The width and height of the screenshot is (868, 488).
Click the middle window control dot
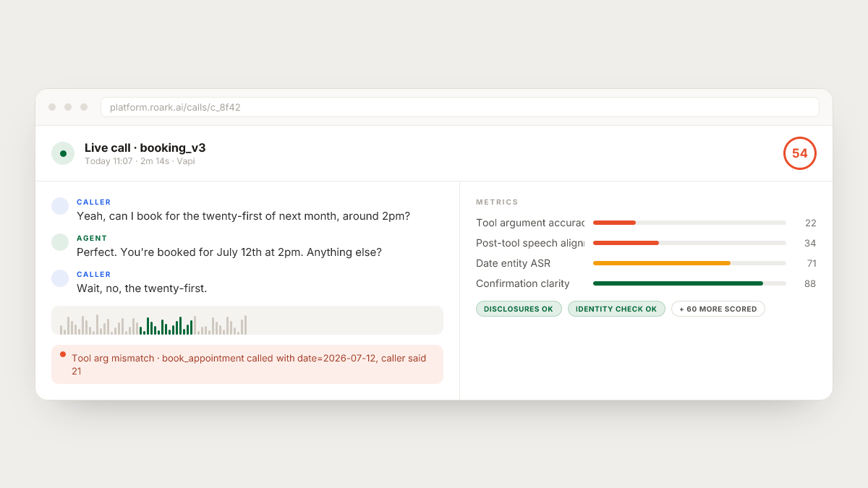[x=68, y=107]
